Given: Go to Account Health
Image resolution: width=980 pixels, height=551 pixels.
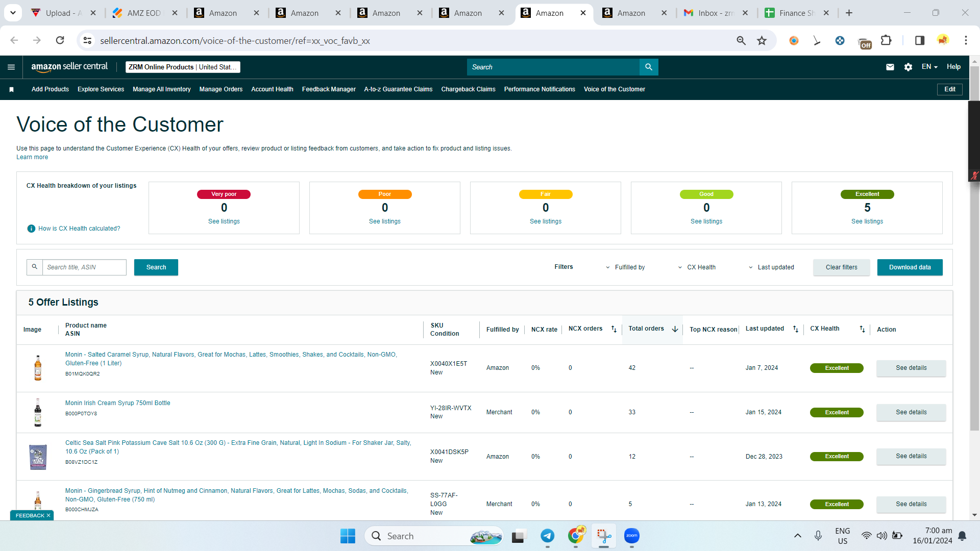Looking at the screenshot, I should (272, 89).
